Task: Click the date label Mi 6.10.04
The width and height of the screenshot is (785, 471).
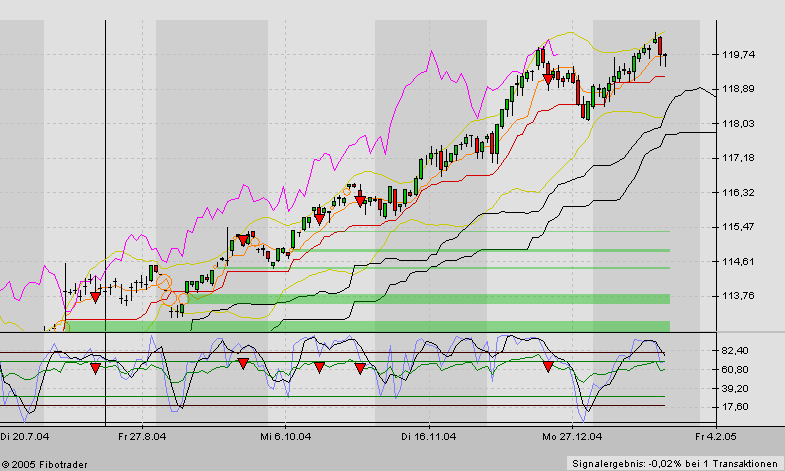Action: coord(285,437)
